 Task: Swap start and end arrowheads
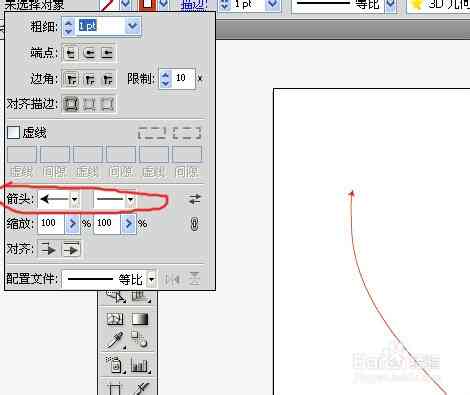click(x=195, y=199)
